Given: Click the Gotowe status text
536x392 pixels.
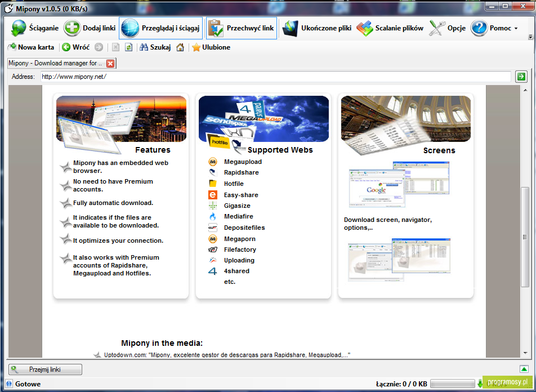Looking at the screenshot, I should (x=28, y=384).
